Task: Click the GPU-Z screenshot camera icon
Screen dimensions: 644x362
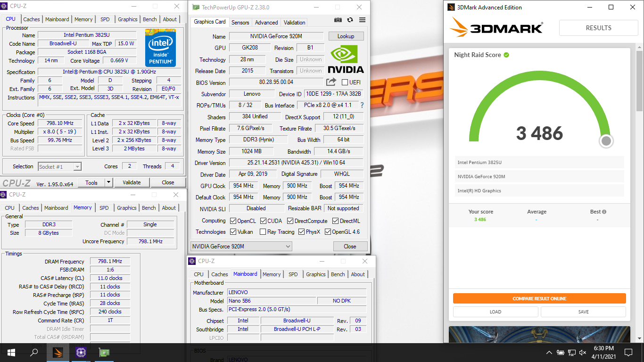Action: [338, 20]
